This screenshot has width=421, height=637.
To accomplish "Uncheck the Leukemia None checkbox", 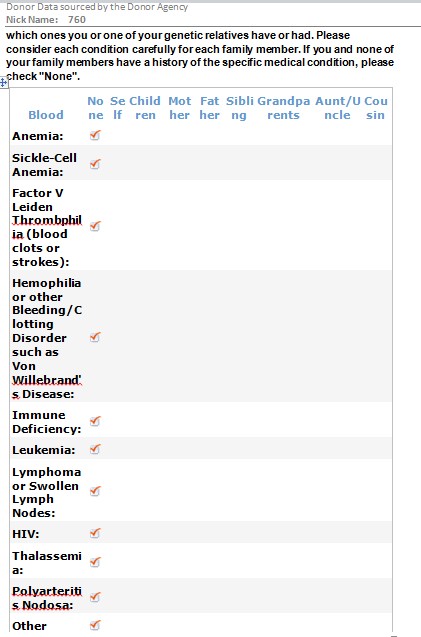I will pos(95,449).
